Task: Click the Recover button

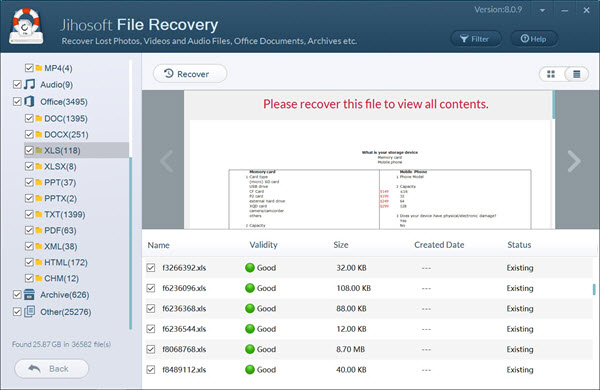Action: (x=190, y=73)
